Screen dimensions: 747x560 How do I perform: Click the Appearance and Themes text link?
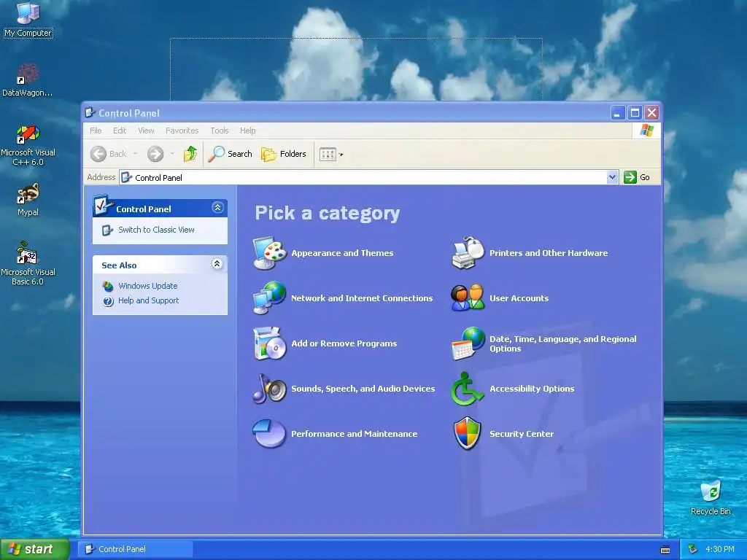[343, 253]
